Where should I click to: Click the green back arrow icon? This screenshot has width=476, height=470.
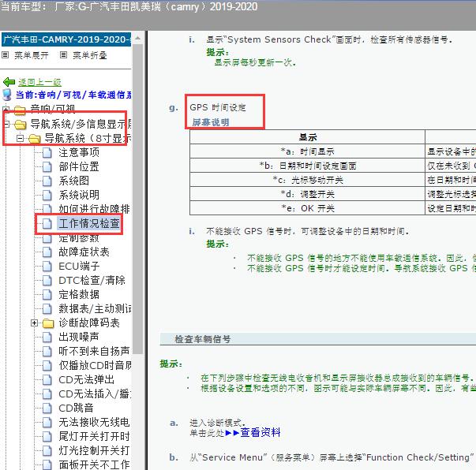(x=9, y=82)
